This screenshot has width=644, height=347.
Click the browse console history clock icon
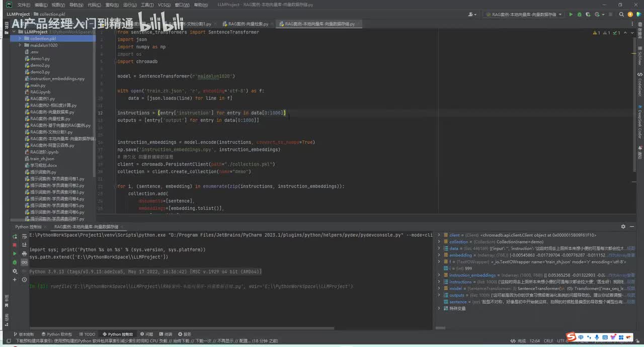point(24,280)
